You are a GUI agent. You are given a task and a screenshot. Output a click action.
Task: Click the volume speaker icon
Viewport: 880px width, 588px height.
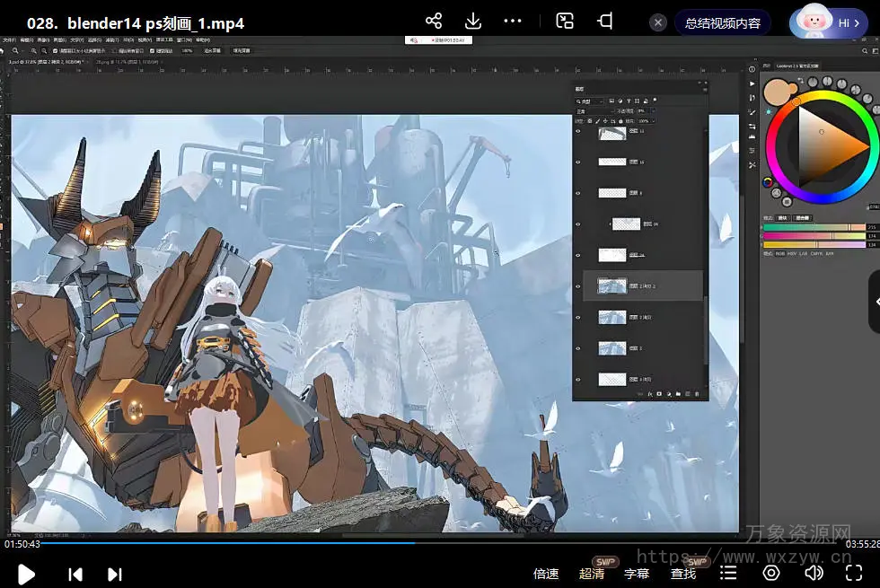pos(814,573)
